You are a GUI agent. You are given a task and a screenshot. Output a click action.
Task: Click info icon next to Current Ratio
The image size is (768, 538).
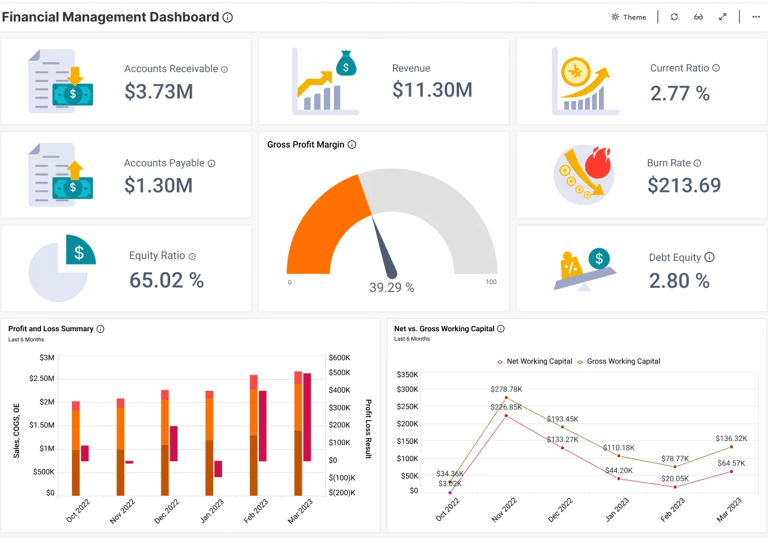716,68
